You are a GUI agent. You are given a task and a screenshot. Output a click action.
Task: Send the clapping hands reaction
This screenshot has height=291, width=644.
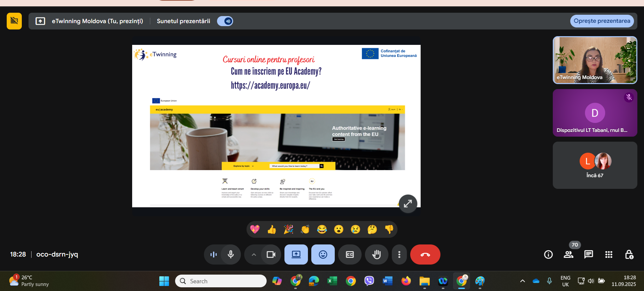point(305,229)
